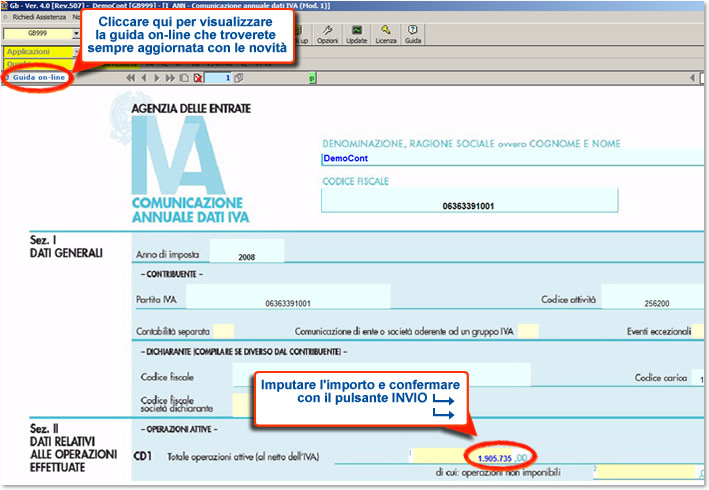This screenshot has height=490, width=709.
Task: Go to next page arrow
Action: pyautogui.click(x=158, y=77)
